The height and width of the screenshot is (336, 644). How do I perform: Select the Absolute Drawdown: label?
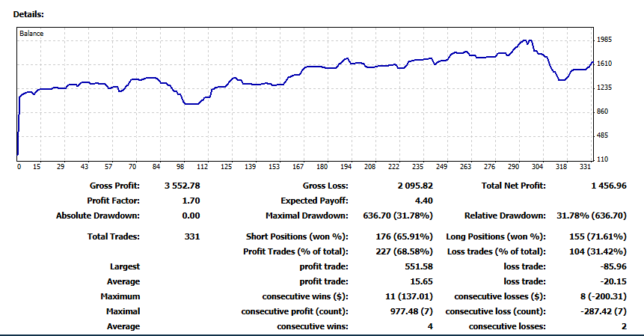(98, 216)
